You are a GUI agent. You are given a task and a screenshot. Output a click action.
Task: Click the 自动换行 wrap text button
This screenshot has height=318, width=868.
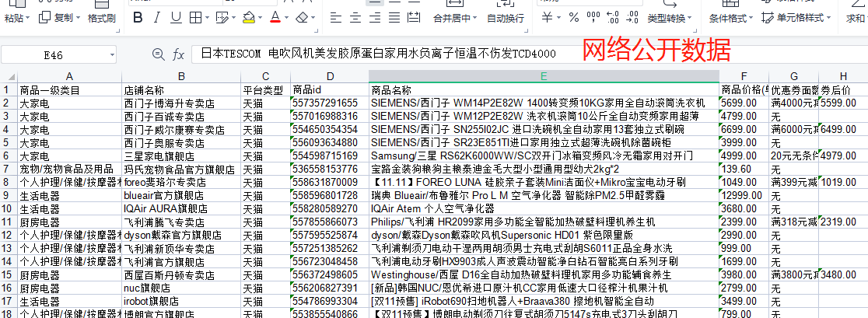tap(506, 18)
